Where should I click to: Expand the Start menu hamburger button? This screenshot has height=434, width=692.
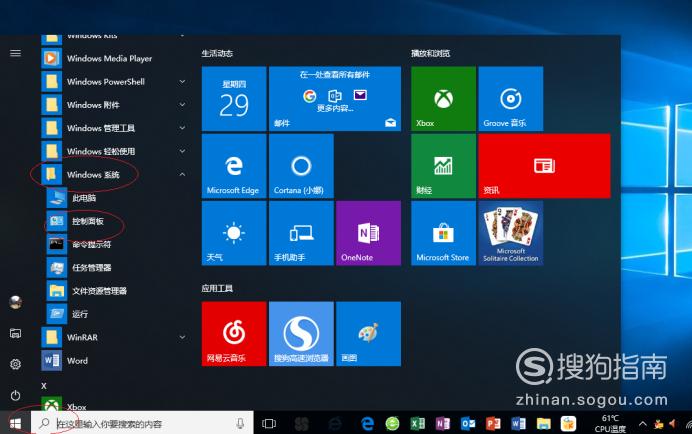pyautogui.click(x=15, y=53)
